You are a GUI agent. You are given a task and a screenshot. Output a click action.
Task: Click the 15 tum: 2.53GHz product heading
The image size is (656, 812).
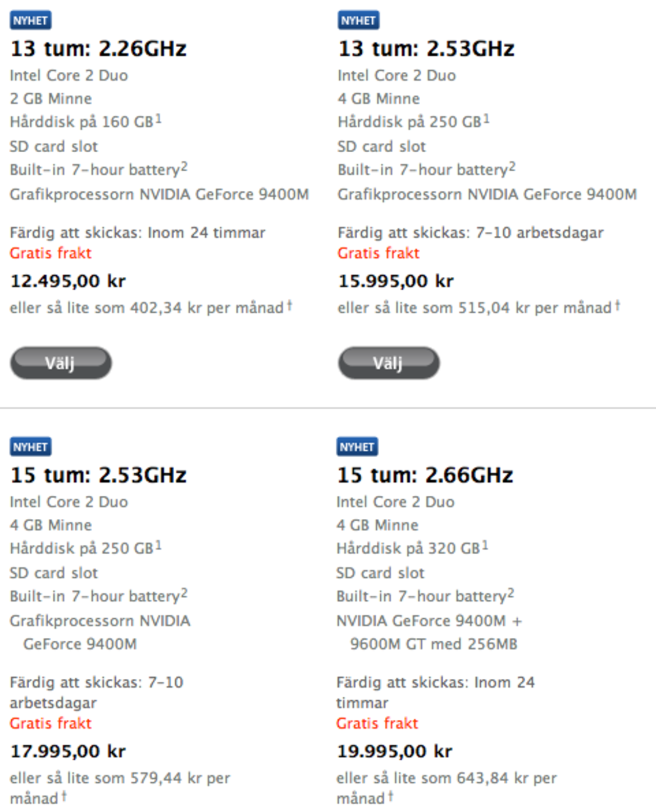pyautogui.click(x=98, y=475)
